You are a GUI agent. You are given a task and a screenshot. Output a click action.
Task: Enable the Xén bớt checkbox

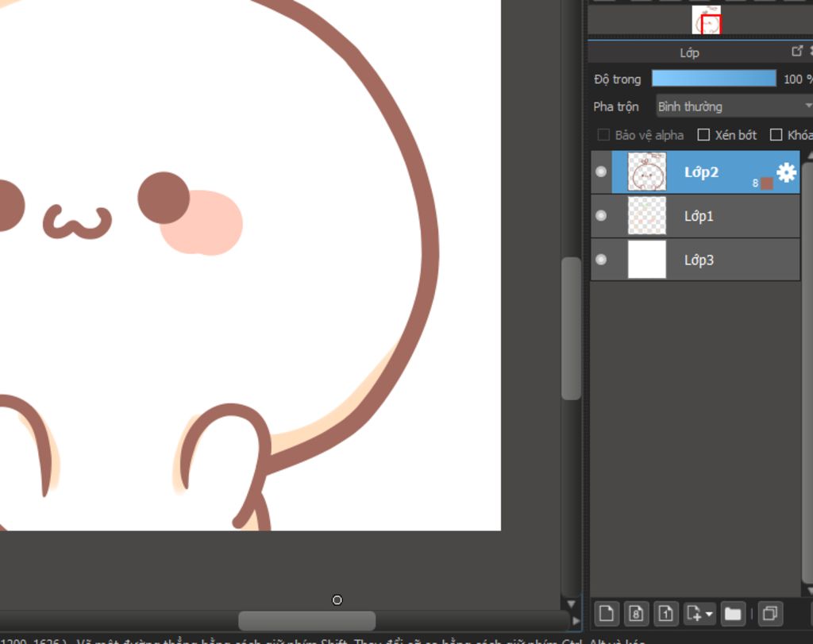(x=703, y=135)
